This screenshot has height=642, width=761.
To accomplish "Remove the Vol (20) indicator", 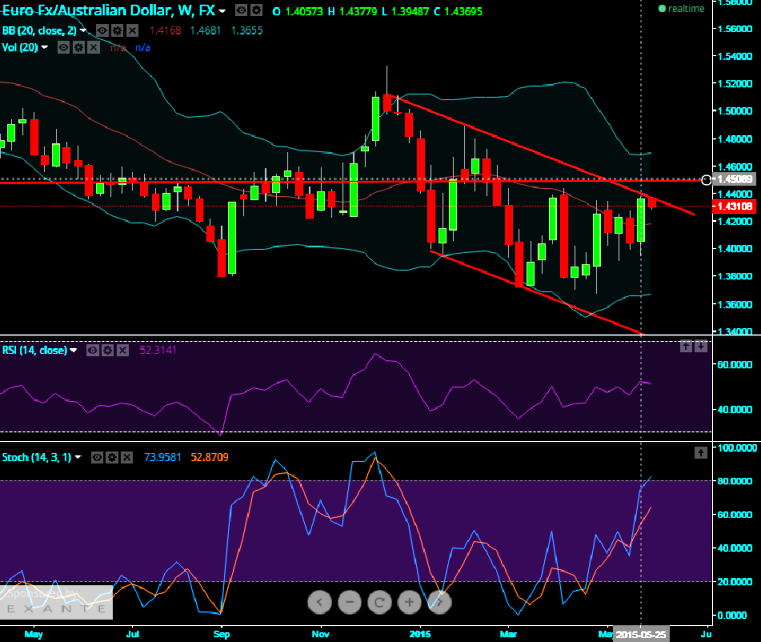I will (x=94, y=48).
